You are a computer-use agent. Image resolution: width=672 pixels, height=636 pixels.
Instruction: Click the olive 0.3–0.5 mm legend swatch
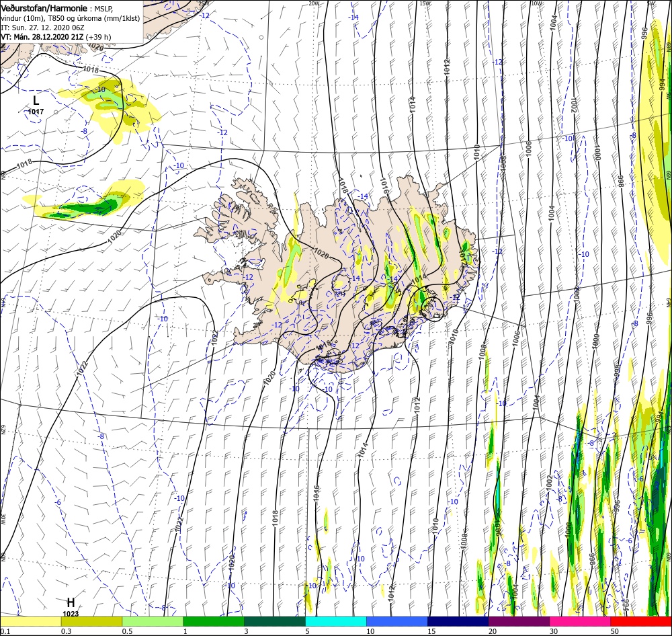click(91, 621)
